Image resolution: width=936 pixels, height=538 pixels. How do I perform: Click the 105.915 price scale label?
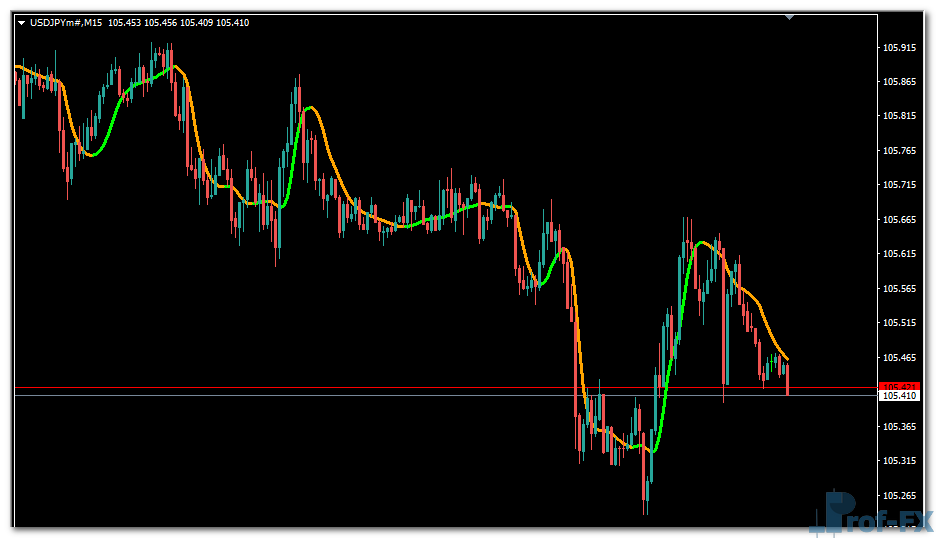(901, 47)
